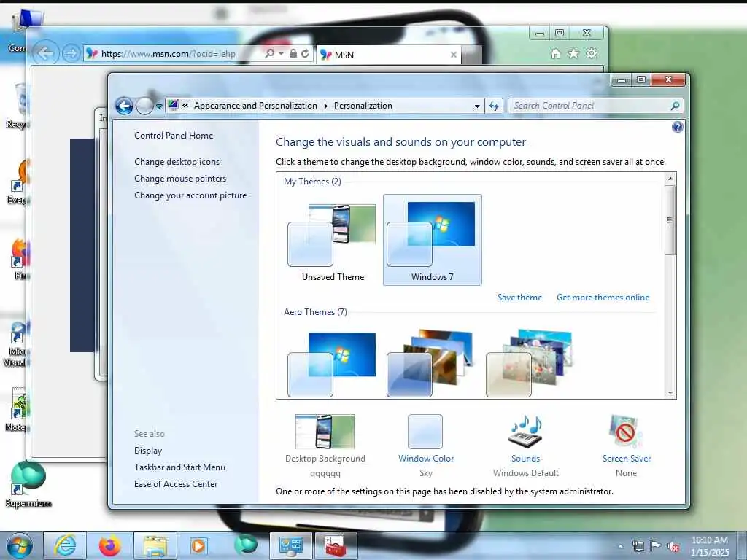Open Windows Media Player from taskbar
Screen dimensions: 747x560
click(x=200, y=545)
